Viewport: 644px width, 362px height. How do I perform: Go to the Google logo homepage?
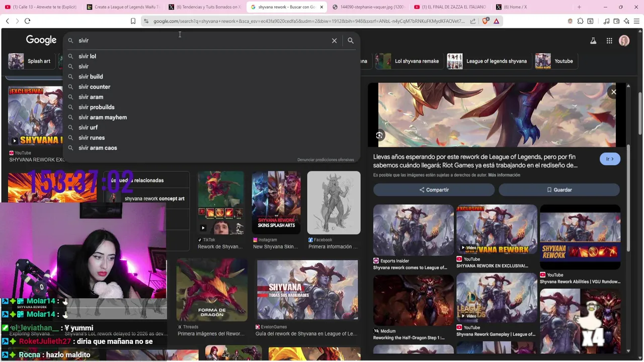tap(41, 40)
